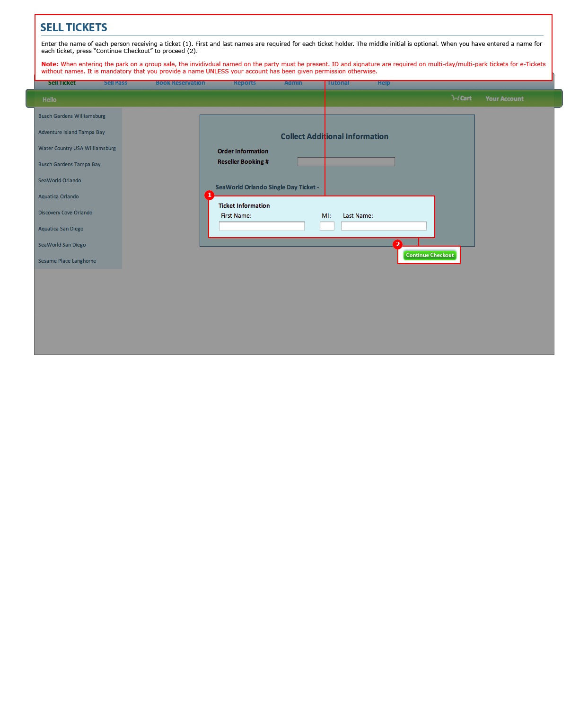Click the Hello greeting text
Image resolution: width=588 pixels, height=710 pixels.
click(x=50, y=99)
